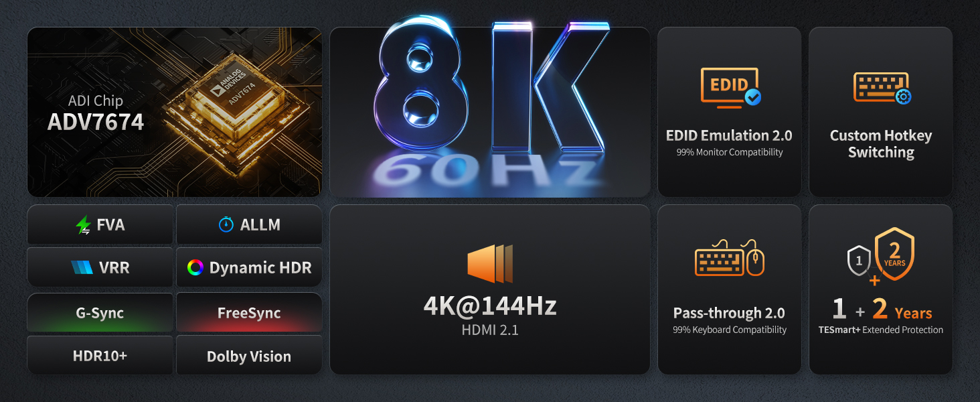Click the rainbow Dynamic HDR ring icon
Image resolution: width=980 pixels, height=402 pixels.
coord(195,268)
